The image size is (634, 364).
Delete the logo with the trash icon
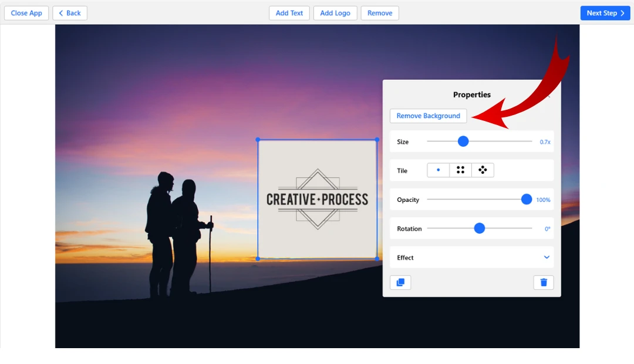(x=544, y=282)
